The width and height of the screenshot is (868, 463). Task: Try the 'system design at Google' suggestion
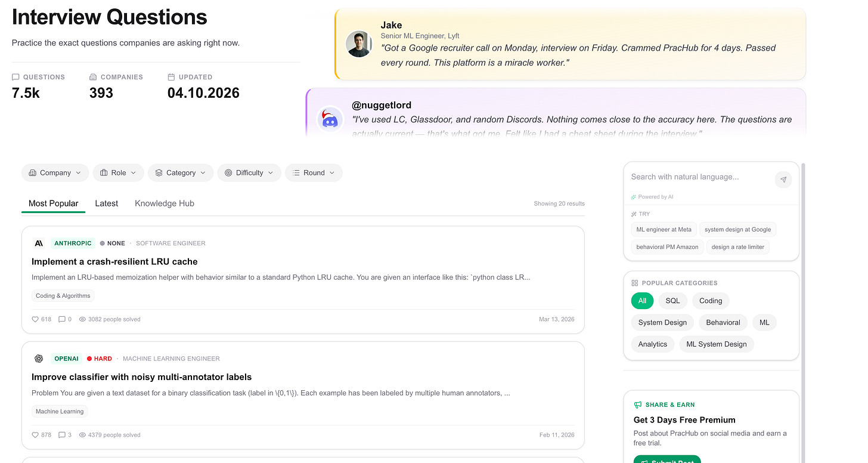tap(738, 230)
